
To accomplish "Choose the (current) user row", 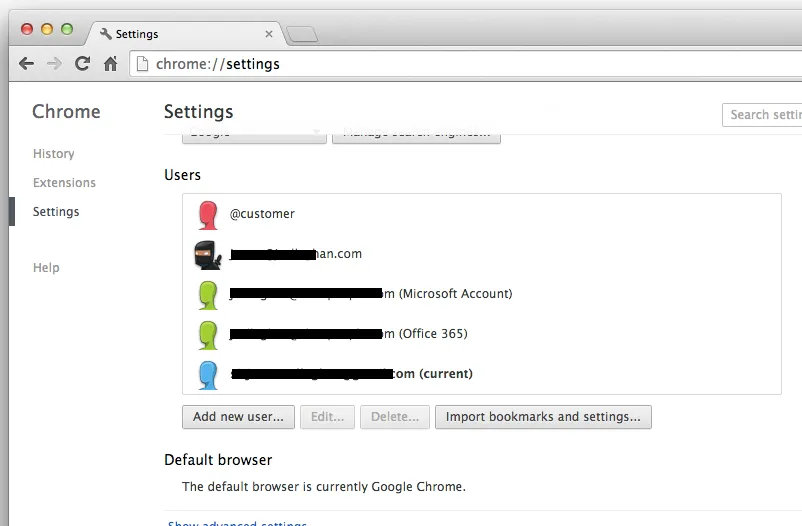I will point(482,374).
